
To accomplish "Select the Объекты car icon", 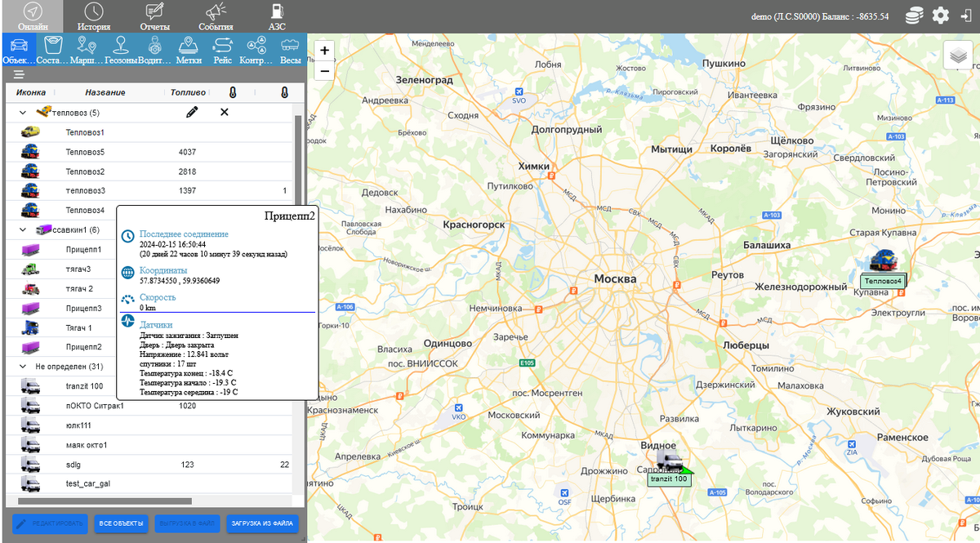I will point(17,50).
